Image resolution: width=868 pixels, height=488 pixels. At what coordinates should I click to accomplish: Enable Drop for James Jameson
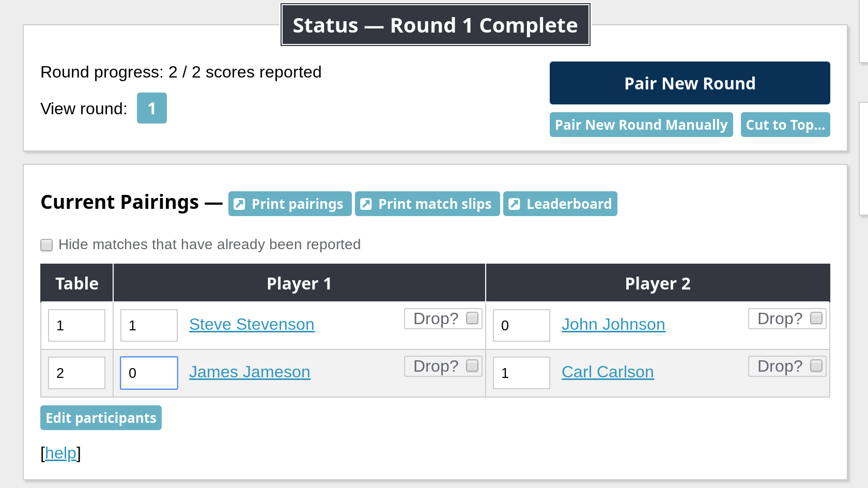coord(472,366)
